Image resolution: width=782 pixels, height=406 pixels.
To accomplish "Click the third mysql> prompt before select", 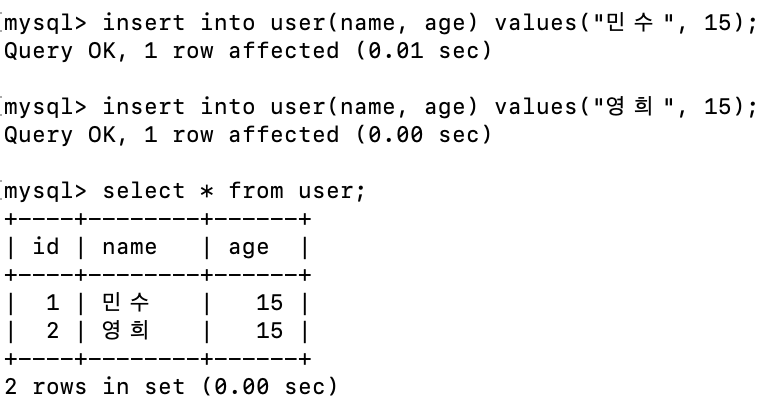I will (45, 192).
